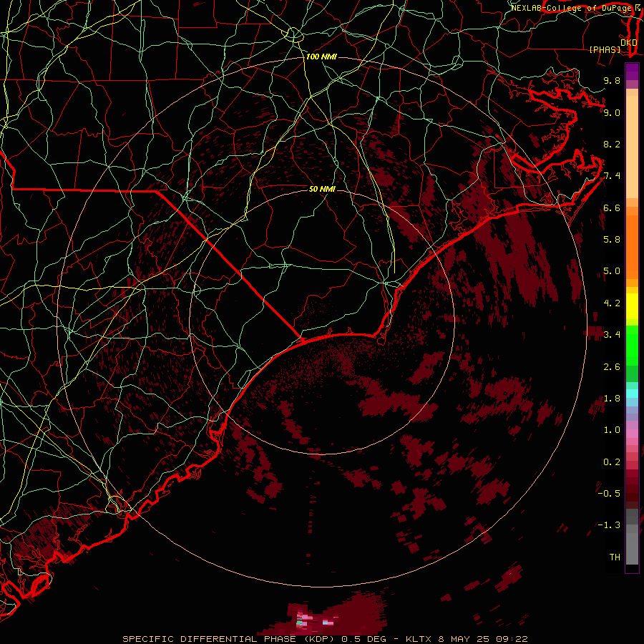Click the Specific Differential Phase caption text
The height and width of the screenshot is (644, 644).
coord(326,639)
